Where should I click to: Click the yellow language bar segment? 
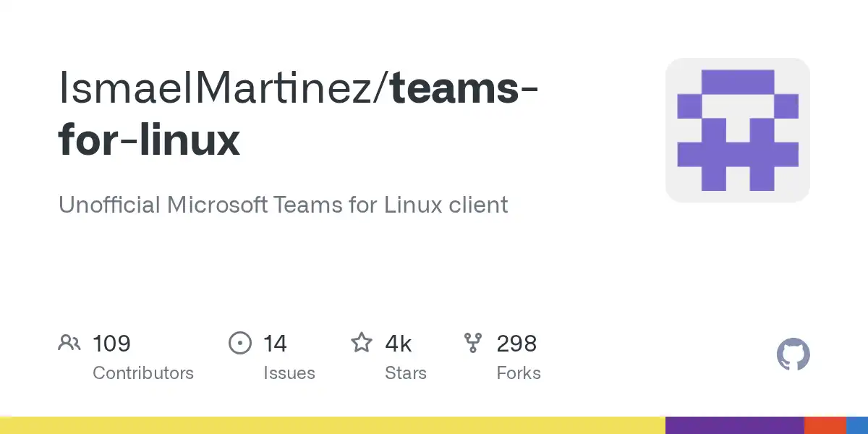click(x=333, y=425)
